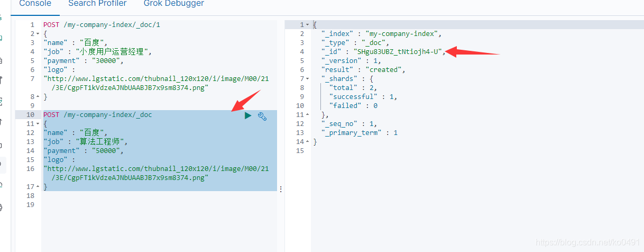Click the job value 小度用户运营经理
Viewport: 644px width, 252px height.
(114, 52)
